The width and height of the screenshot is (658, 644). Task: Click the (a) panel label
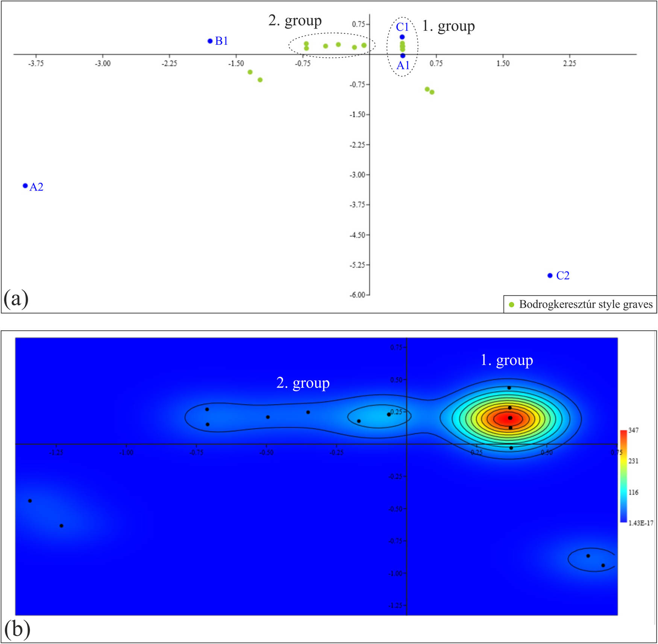coord(16,299)
